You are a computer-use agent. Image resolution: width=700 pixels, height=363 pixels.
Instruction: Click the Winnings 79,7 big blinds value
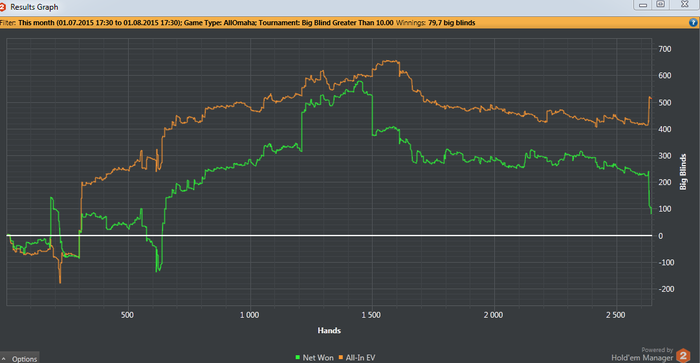451,23
